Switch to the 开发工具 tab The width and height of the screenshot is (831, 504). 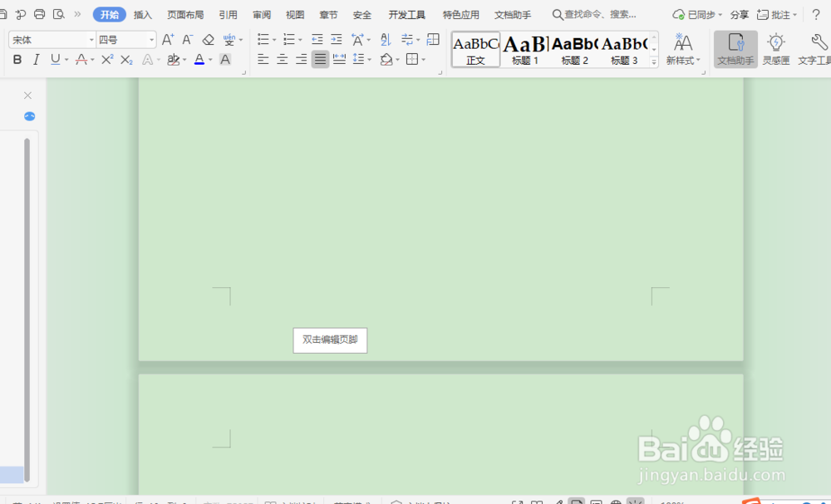pos(406,15)
